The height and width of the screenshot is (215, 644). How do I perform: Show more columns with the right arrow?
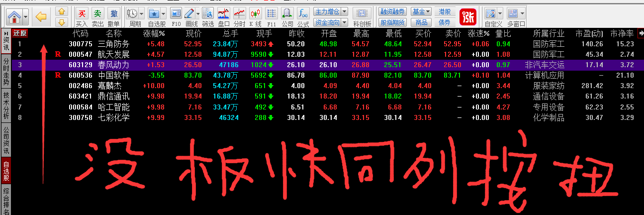click(640, 34)
